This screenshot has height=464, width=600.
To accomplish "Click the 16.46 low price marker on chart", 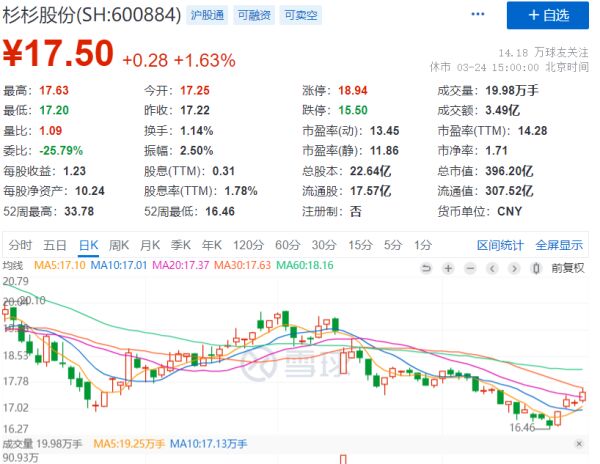I will pyautogui.click(x=523, y=426).
